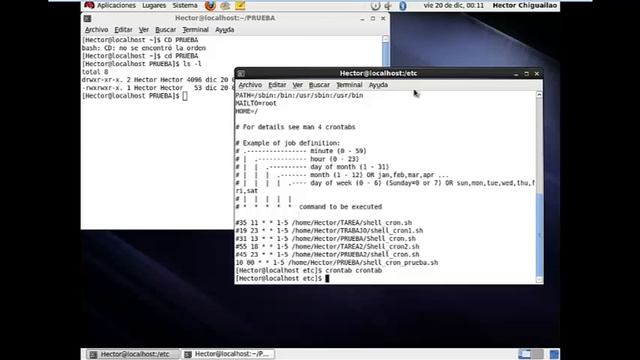Open Ayuda menu in the PRUEBA terminal
Viewport: 640px width, 360px height.
coord(224,30)
